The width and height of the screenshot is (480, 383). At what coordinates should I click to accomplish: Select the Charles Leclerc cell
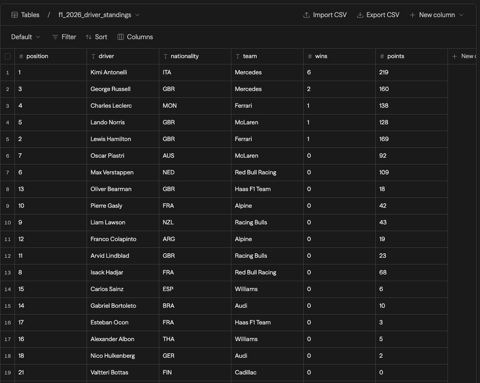tap(123, 106)
